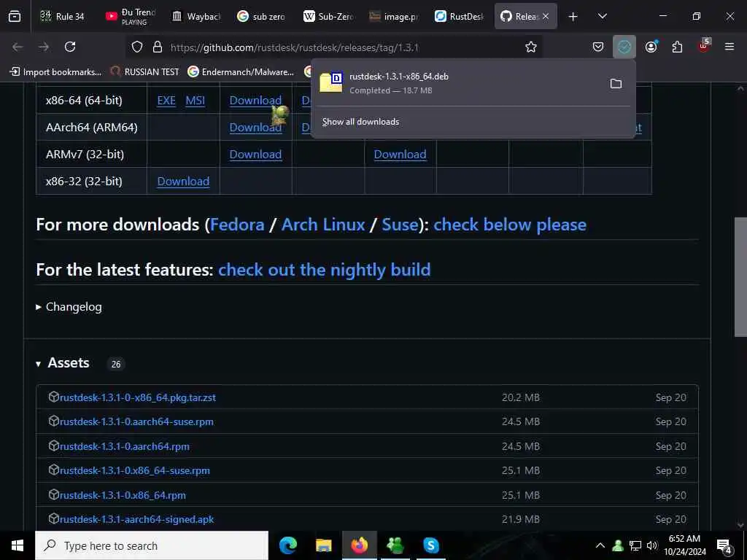Viewport: 747px width, 560px height.
Task: Download the x86-64 MSI installer
Action: point(196,101)
